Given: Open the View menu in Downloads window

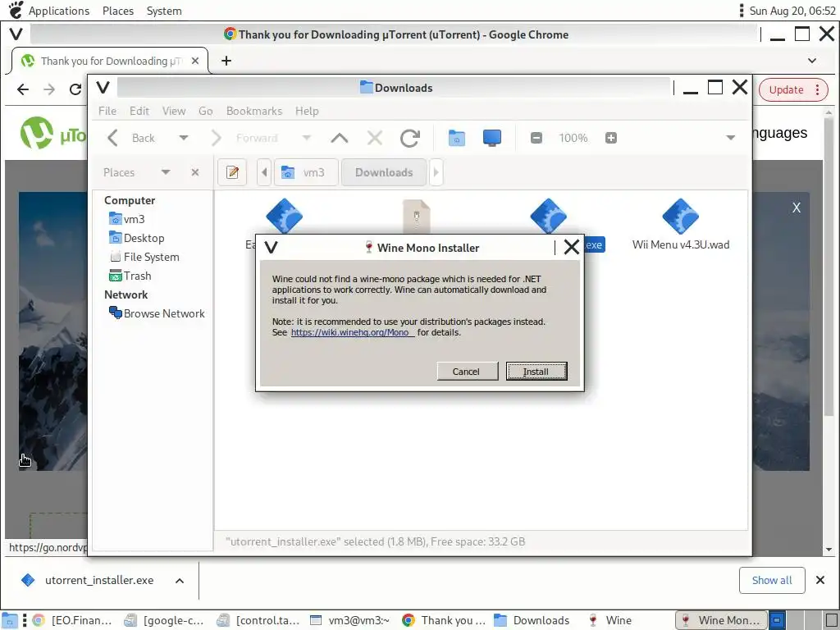Looking at the screenshot, I should 174,111.
